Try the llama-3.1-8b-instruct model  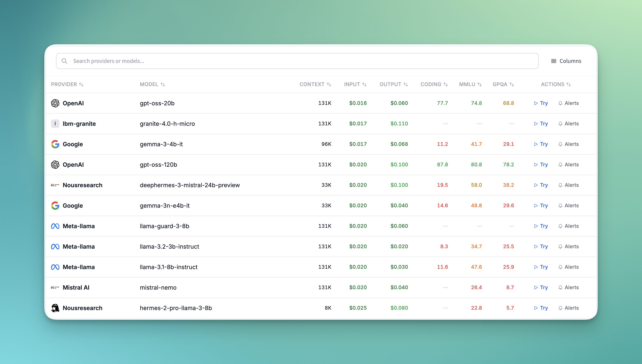(543, 267)
